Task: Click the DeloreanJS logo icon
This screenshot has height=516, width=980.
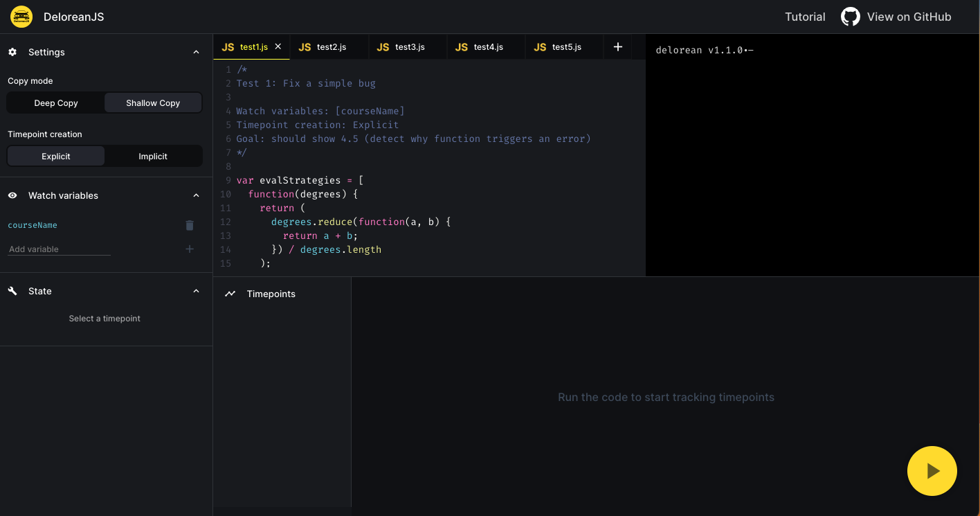Action: (21, 17)
